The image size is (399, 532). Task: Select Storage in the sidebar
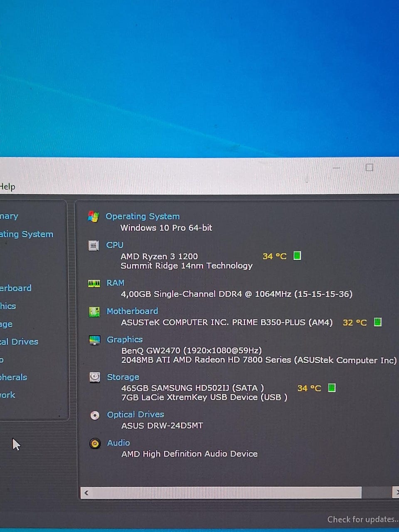(x=6, y=324)
